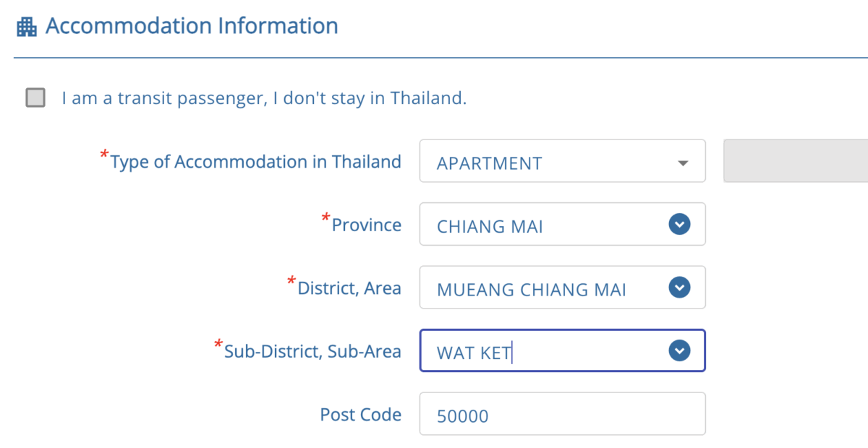Click the "Sub-District, Sub-Area" field label

pos(312,352)
